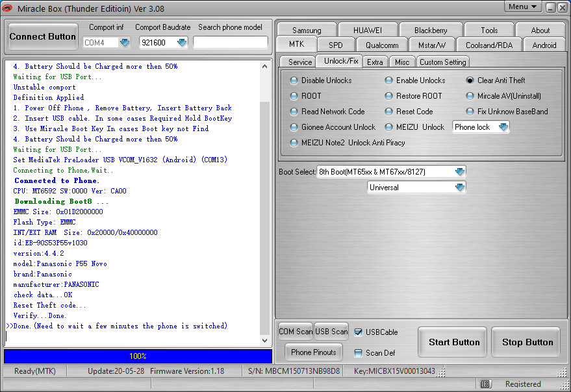This screenshot has width=571, height=392.
Task: Choose the ROOT radio option
Action: (x=294, y=96)
